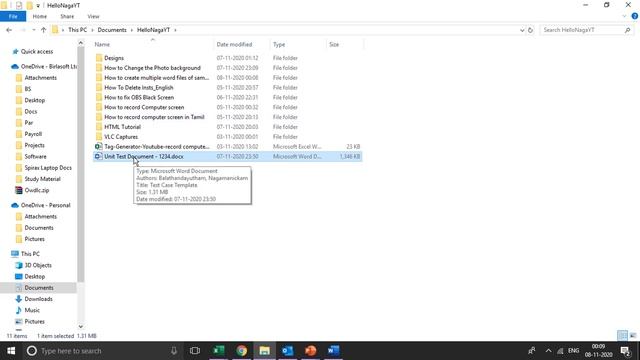This screenshot has width=640, height=360.
Task: Open the Explorer help icon
Action: pyautogui.click(x=634, y=16)
